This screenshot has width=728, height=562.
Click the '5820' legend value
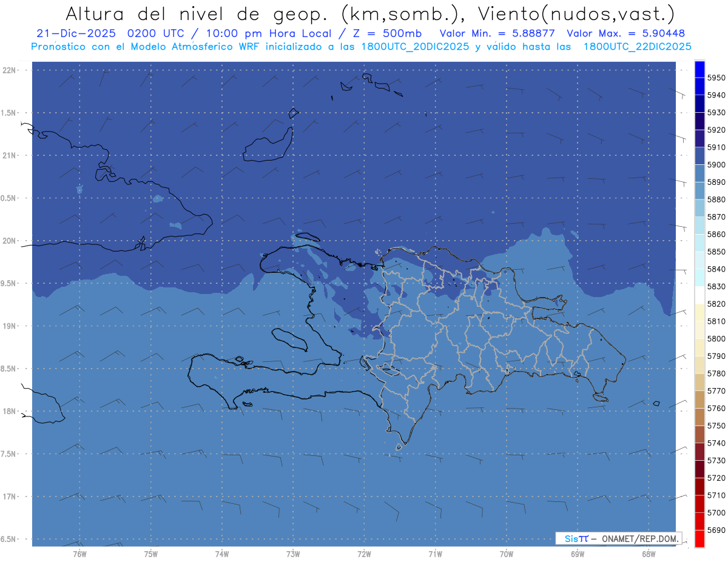point(716,304)
